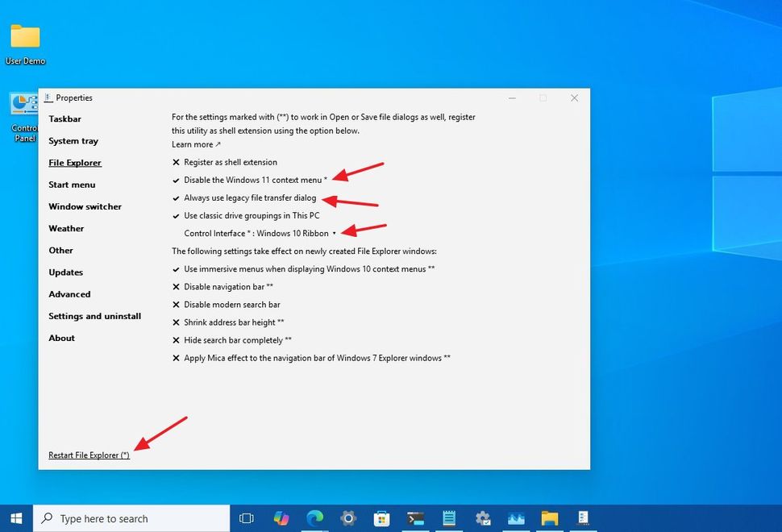Image resolution: width=782 pixels, height=532 pixels.
Task: Launch Copilot from the taskbar
Action: tap(281, 518)
